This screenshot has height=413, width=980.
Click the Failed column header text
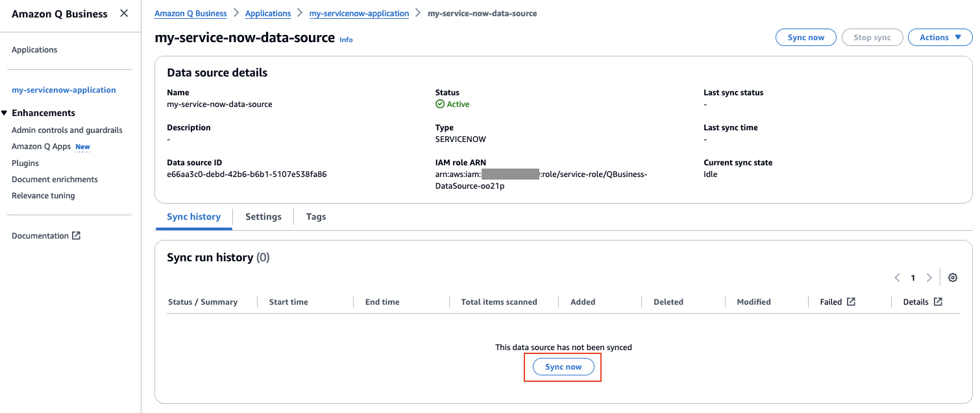[831, 301]
